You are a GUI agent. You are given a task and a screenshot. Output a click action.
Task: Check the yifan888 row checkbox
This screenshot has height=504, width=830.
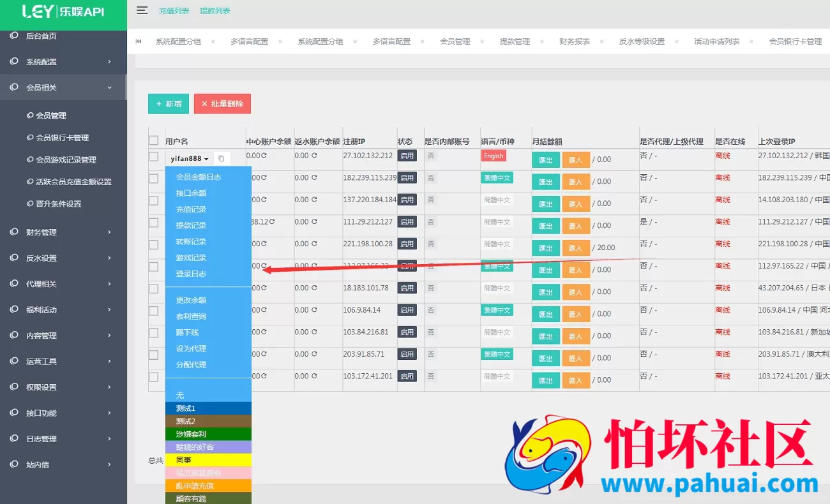pos(153,156)
